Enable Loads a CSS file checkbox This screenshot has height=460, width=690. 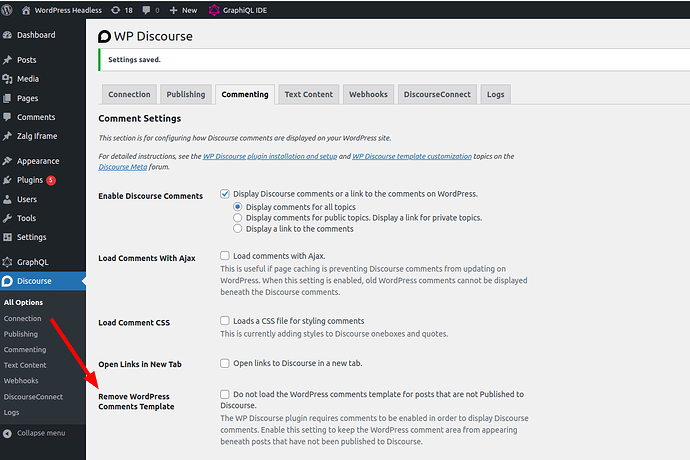[x=225, y=320]
